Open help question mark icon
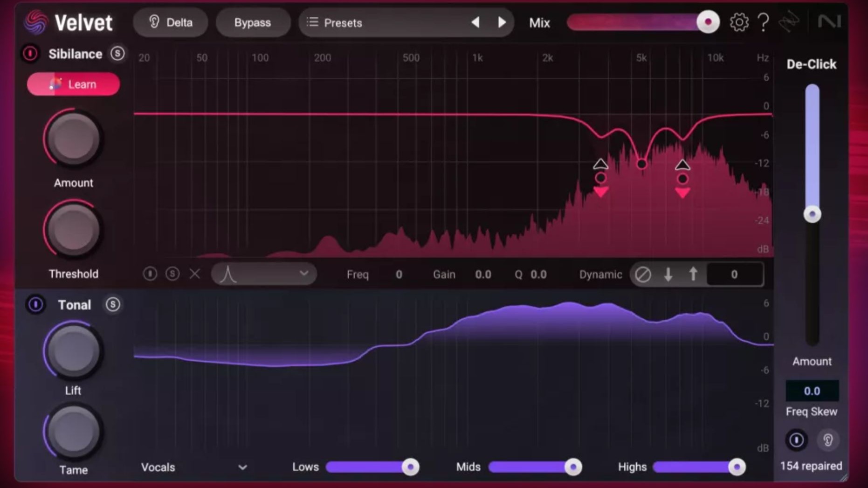 click(x=763, y=22)
